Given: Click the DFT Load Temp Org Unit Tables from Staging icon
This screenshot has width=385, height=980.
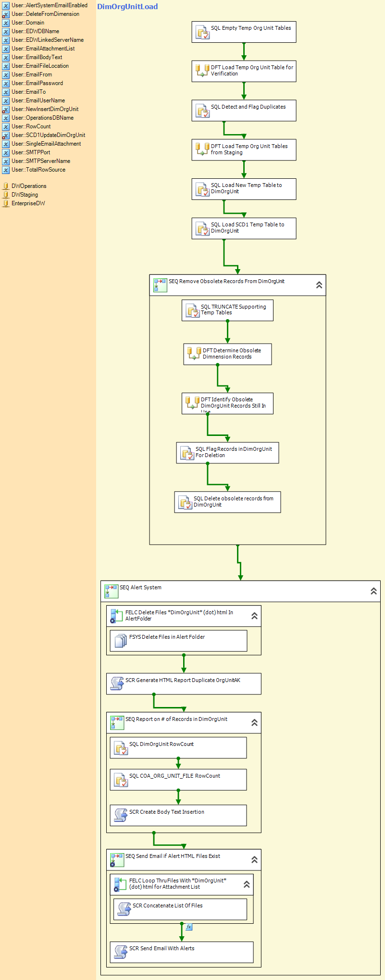Looking at the screenshot, I should 202,150.
